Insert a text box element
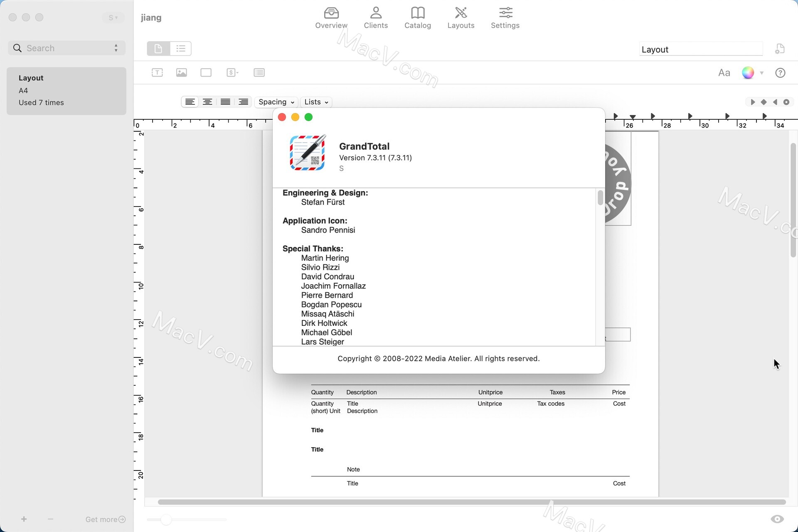Image resolution: width=798 pixels, height=532 pixels. (157, 72)
